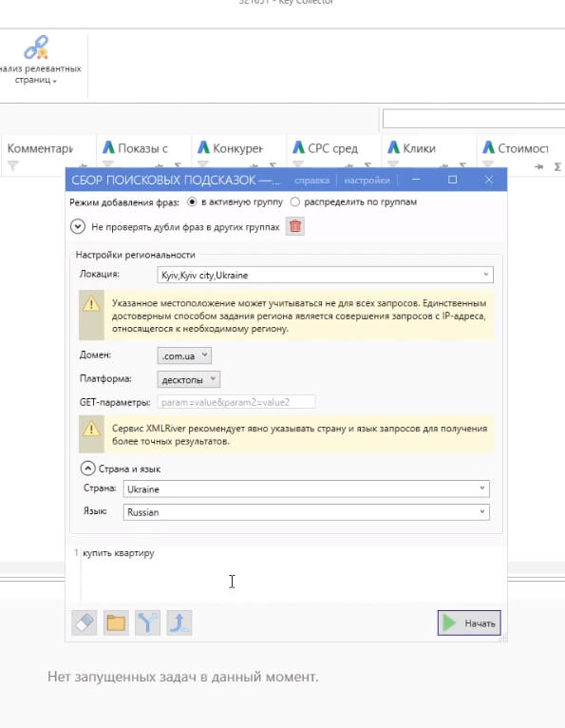Open the Домен .com.ua dropdown
Viewport: 565px width, 728px height.
[x=184, y=355]
